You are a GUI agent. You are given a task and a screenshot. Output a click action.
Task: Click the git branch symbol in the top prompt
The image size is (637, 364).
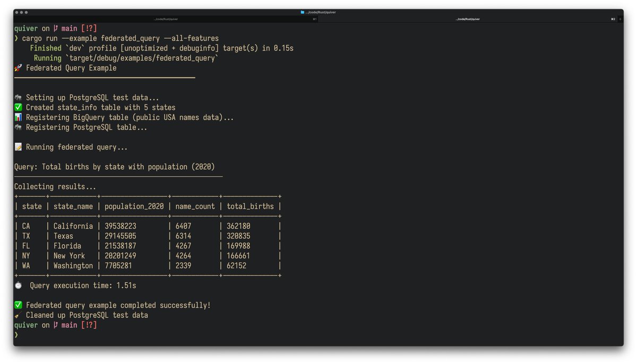56,29
